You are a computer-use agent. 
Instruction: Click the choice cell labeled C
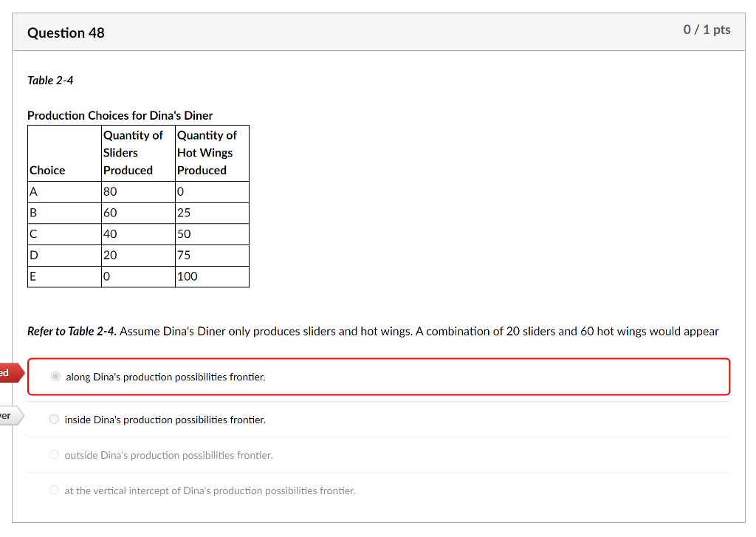point(65,234)
